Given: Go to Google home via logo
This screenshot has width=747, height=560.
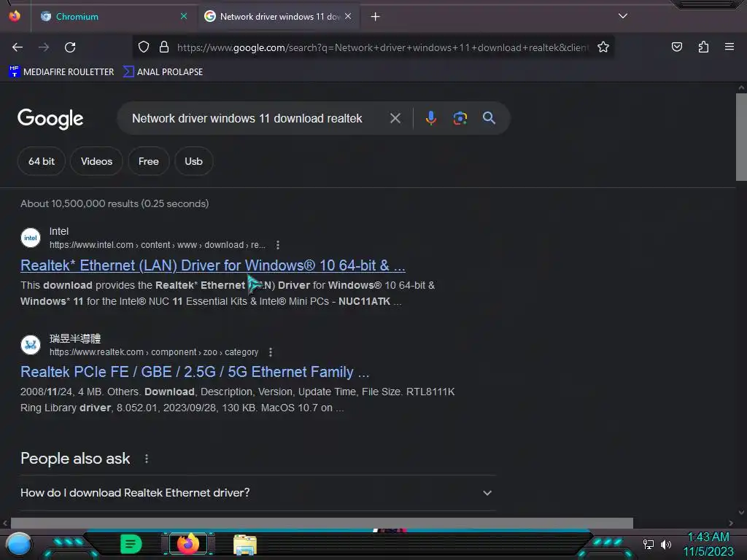Looking at the screenshot, I should (x=50, y=119).
